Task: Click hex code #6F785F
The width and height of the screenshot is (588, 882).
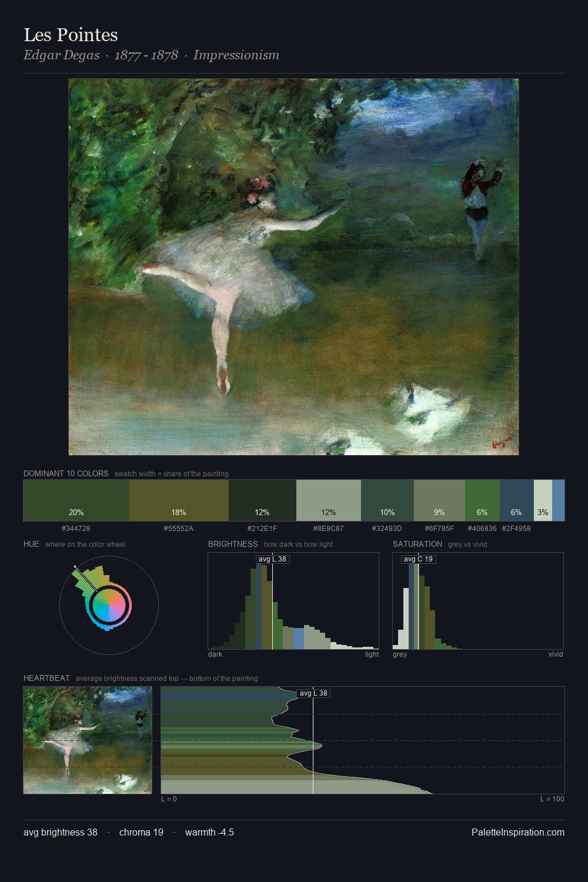Action: [x=439, y=529]
